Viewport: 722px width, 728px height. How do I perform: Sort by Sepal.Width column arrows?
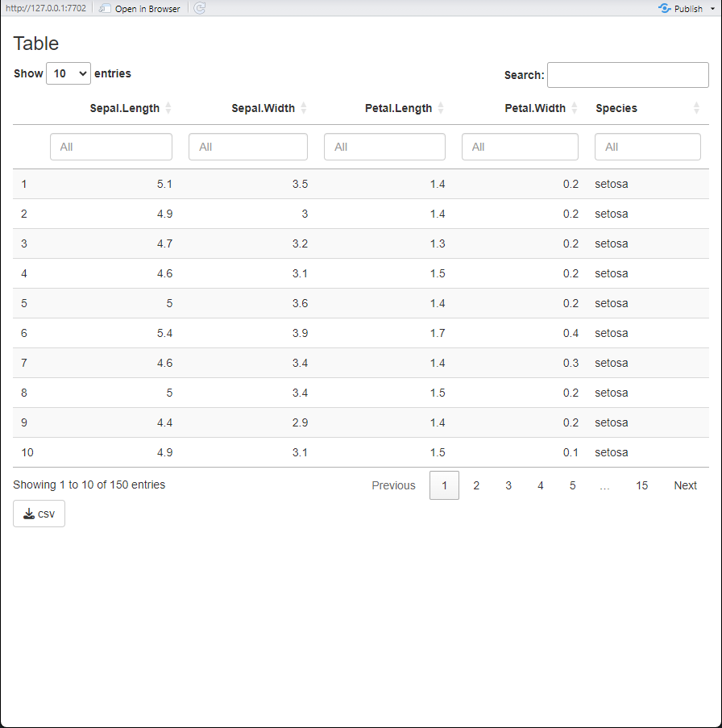click(304, 108)
